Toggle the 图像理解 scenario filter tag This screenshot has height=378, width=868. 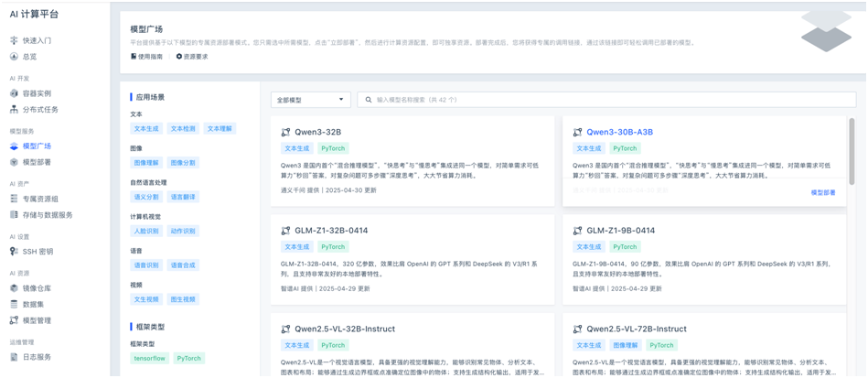[146, 162]
